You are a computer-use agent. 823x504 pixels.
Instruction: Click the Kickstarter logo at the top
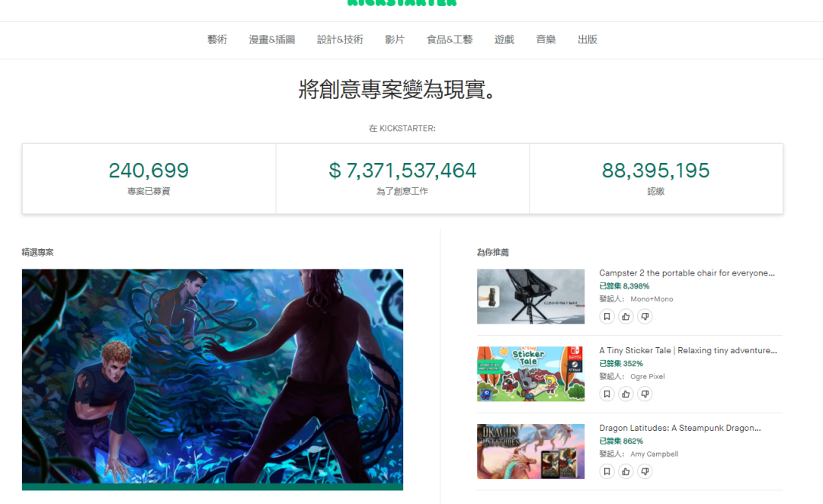click(x=402, y=4)
